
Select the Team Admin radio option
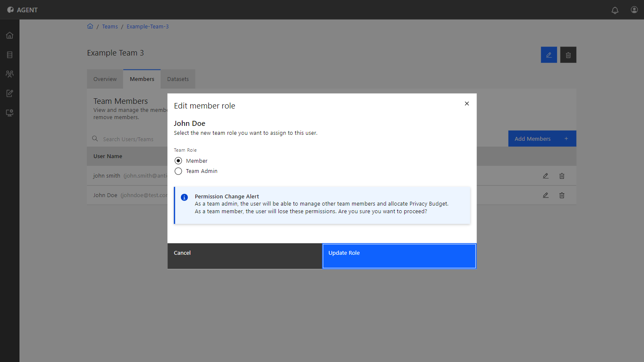tap(178, 171)
